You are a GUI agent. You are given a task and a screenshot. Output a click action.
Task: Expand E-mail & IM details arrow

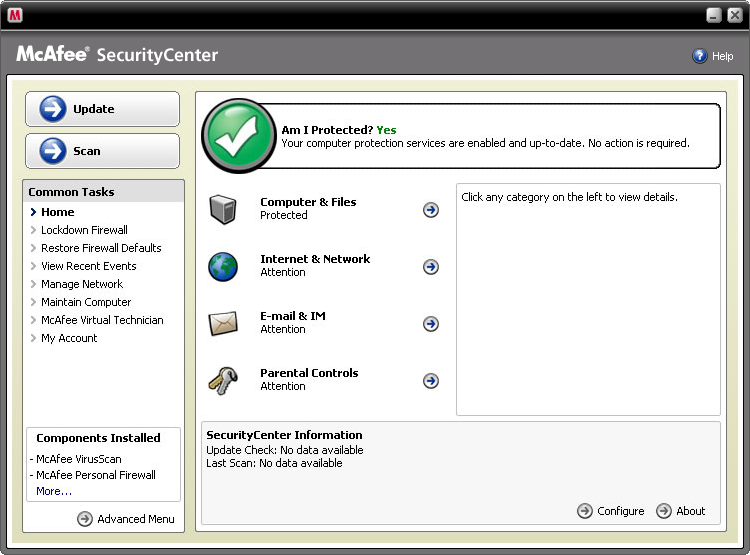(x=431, y=324)
